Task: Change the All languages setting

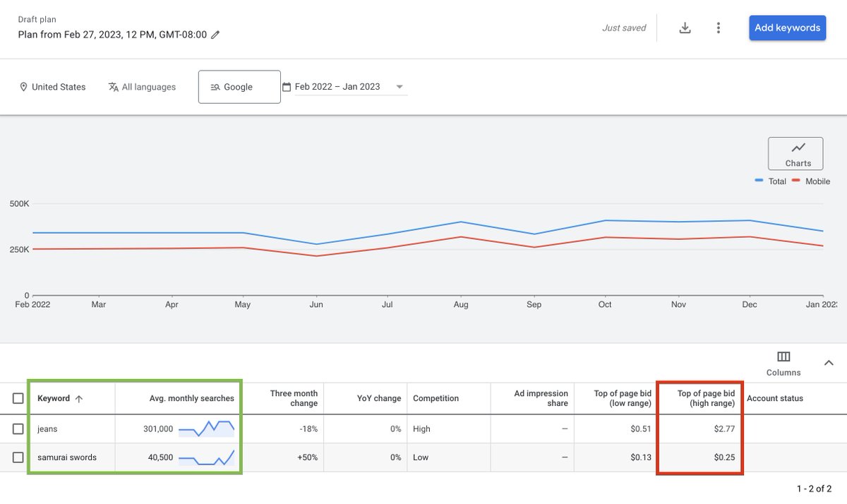Action: pyautogui.click(x=142, y=87)
